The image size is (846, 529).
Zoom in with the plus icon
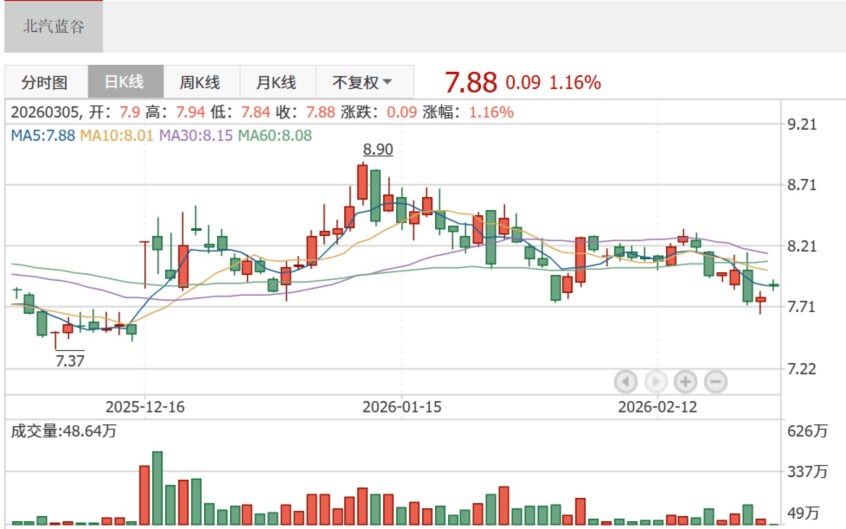coord(685,382)
